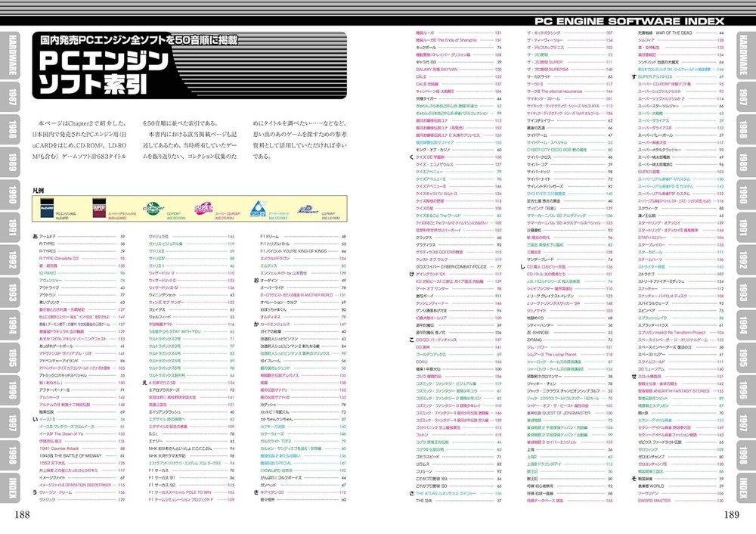Click the PC ENGINE SOFTWARE INDEX header
This screenshot has width=756, height=534.
tap(629, 21)
